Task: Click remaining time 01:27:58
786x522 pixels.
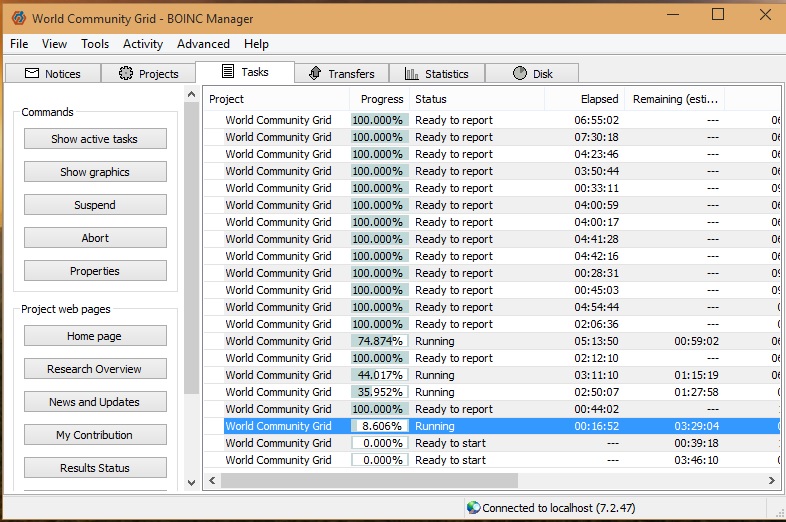Action: pos(696,392)
